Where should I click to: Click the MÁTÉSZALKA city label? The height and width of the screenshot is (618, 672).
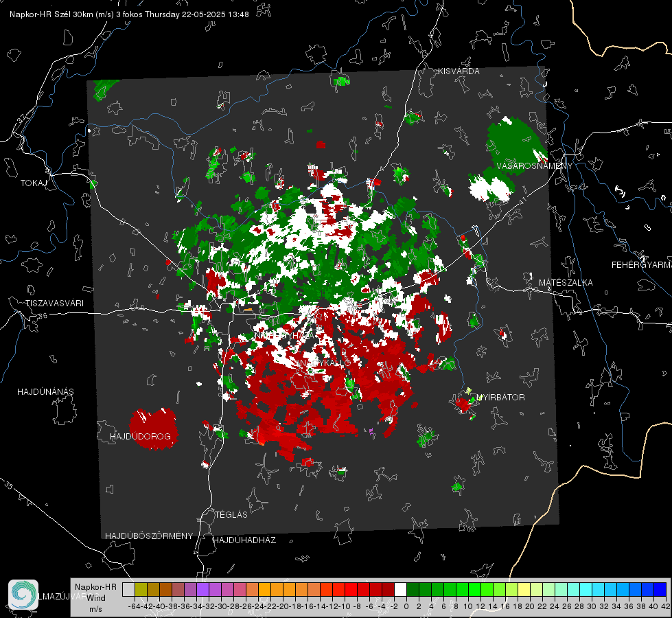566,283
